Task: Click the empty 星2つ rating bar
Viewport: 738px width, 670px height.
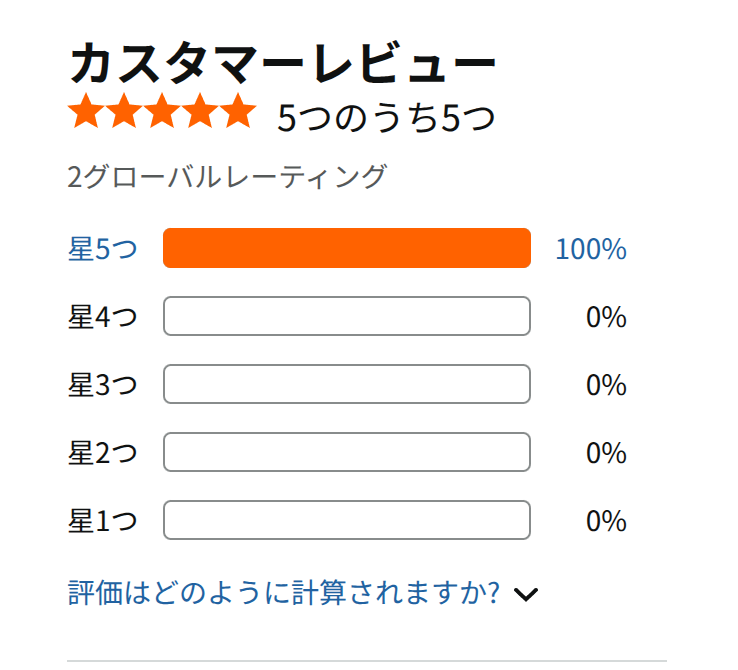Action: pyautogui.click(x=347, y=452)
